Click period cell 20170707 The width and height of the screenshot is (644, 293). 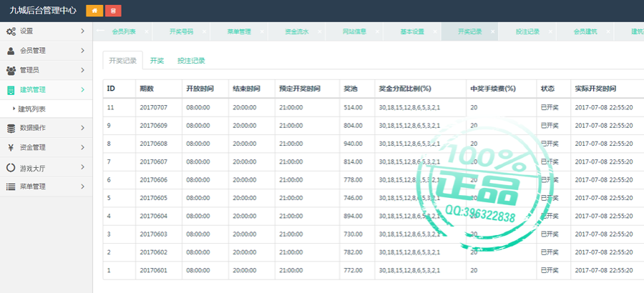(154, 107)
